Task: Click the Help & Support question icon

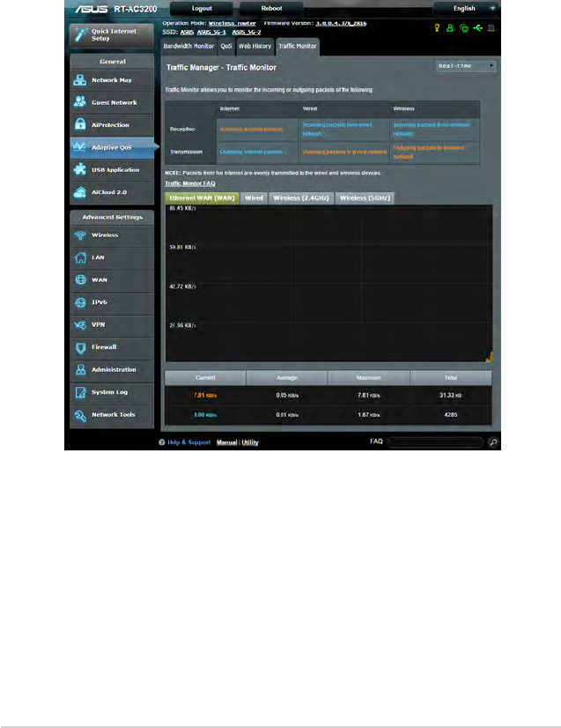Action: pos(161,442)
